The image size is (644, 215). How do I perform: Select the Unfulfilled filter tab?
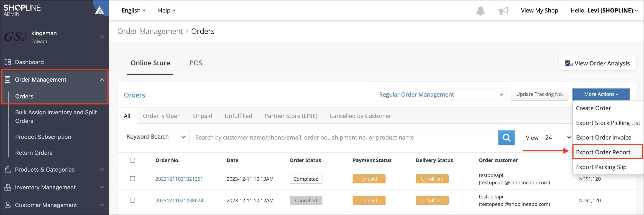238,116
